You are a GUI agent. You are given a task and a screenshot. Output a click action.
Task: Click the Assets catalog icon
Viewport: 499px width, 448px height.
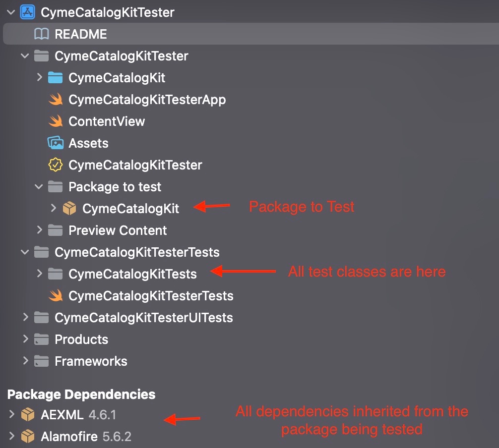(55, 143)
